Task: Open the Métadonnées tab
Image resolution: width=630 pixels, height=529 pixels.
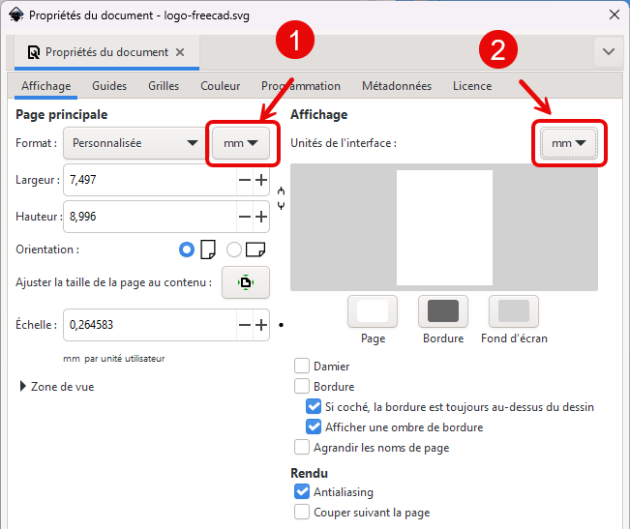Action: coord(396,86)
